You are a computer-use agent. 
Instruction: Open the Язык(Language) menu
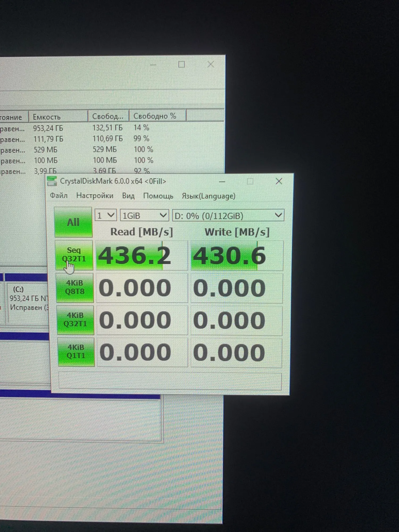209,196
